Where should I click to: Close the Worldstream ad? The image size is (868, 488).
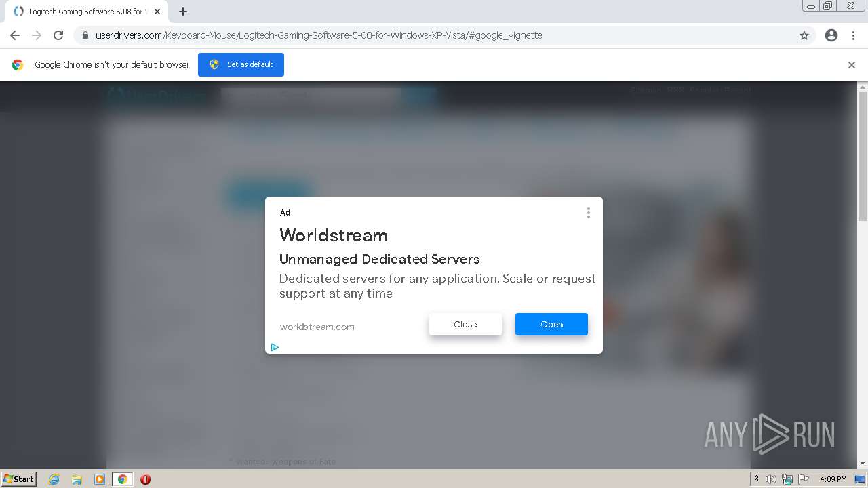[x=465, y=324]
